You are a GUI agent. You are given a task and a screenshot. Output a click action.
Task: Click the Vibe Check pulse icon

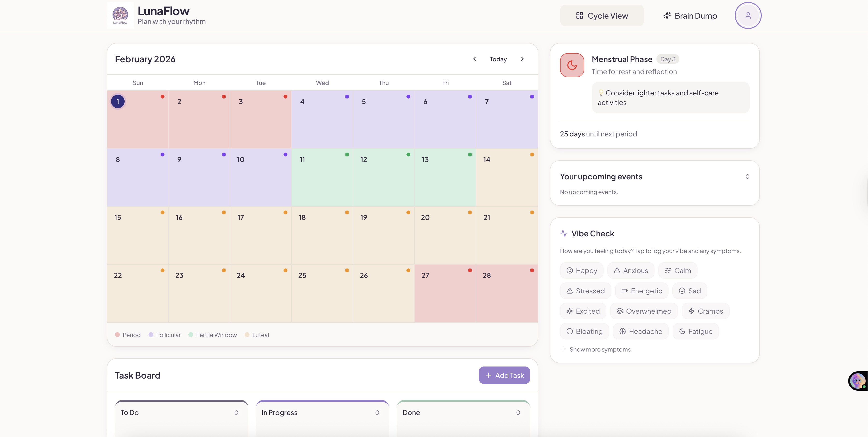tap(564, 233)
